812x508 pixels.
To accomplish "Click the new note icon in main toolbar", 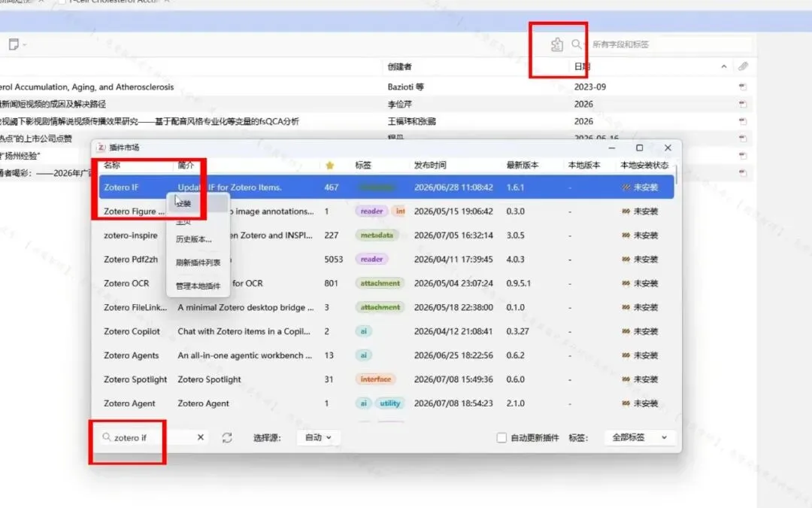I will pos(14,44).
